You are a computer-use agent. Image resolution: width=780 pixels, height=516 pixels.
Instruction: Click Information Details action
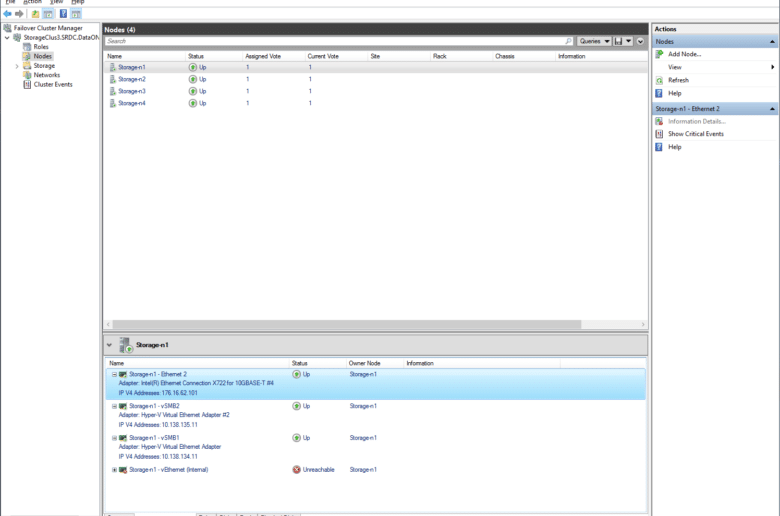point(697,121)
